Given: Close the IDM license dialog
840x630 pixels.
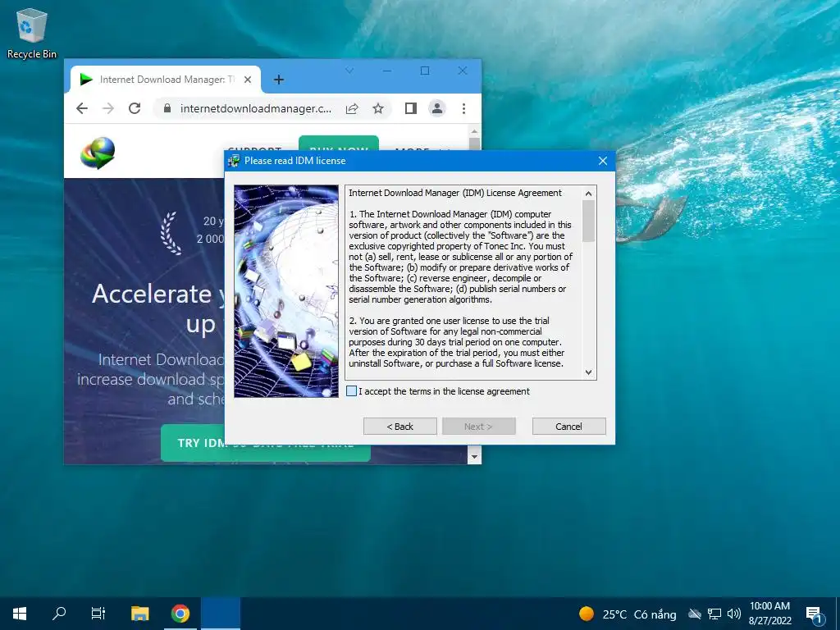Looking at the screenshot, I should (x=603, y=161).
